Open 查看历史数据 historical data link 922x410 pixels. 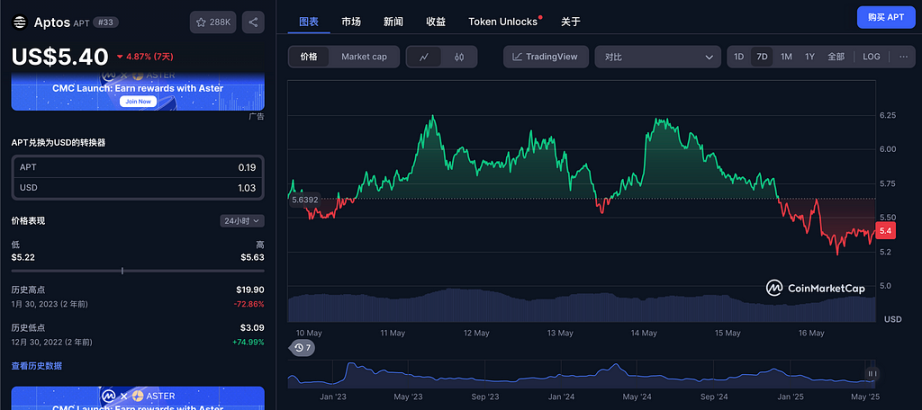coord(36,366)
